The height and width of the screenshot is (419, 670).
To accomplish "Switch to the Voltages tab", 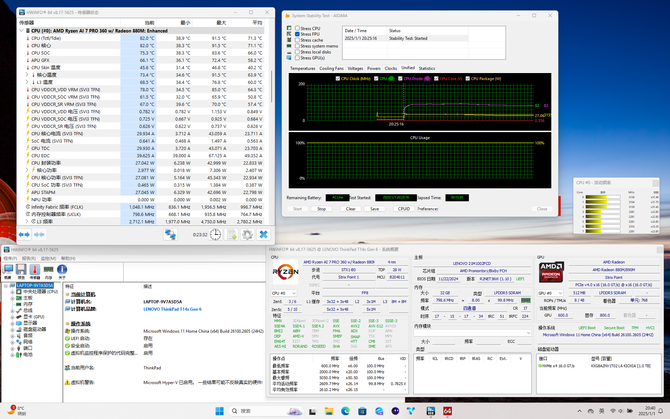I will pyautogui.click(x=355, y=68).
